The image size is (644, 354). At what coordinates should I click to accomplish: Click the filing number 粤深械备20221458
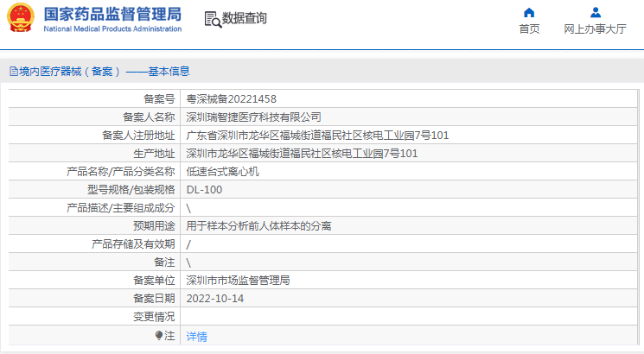(x=232, y=98)
